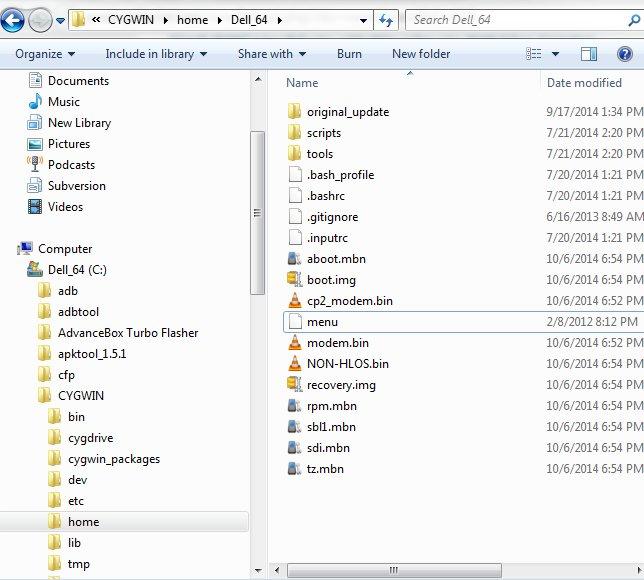Open the Organize menu
Viewport: 644px width, 580px height.
pyautogui.click(x=45, y=54)
